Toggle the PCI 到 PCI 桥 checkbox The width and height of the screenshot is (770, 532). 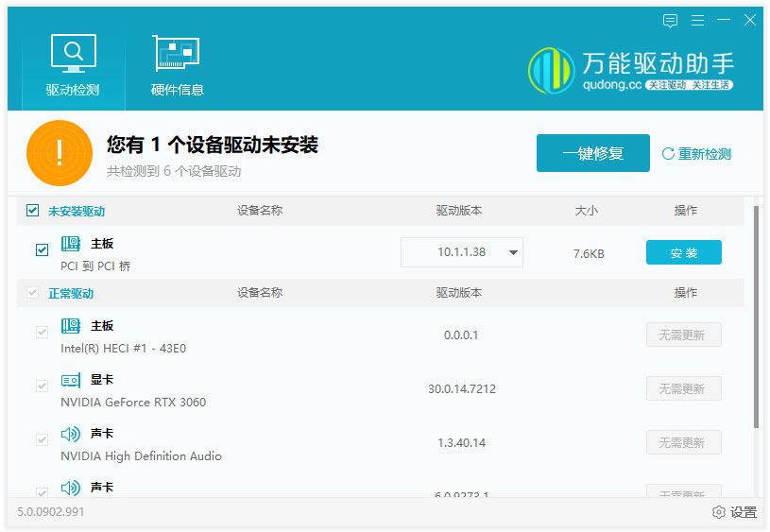[x=43, y=250]
